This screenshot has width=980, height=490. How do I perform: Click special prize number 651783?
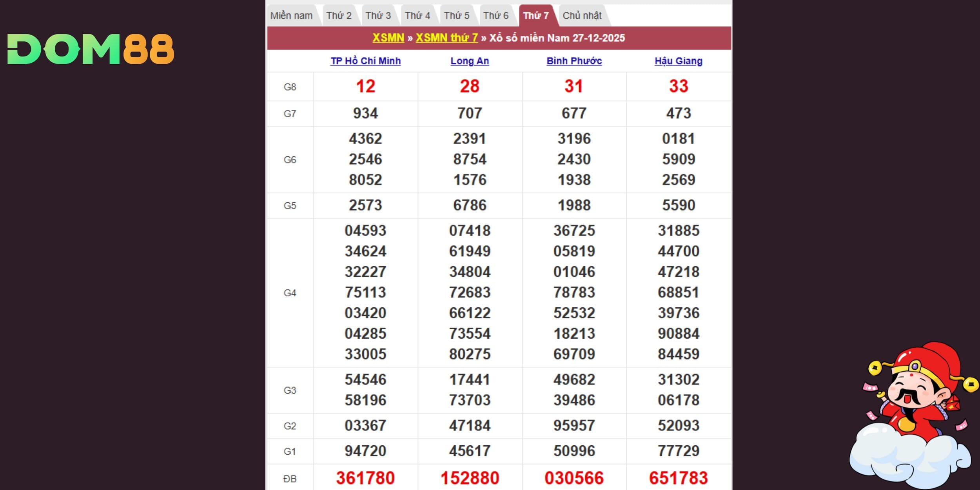click(678, 478)
